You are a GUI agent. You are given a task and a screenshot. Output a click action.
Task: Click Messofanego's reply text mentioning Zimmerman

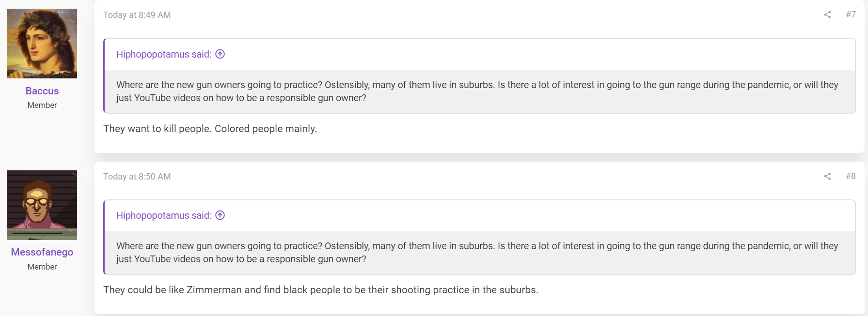[320, 290]
